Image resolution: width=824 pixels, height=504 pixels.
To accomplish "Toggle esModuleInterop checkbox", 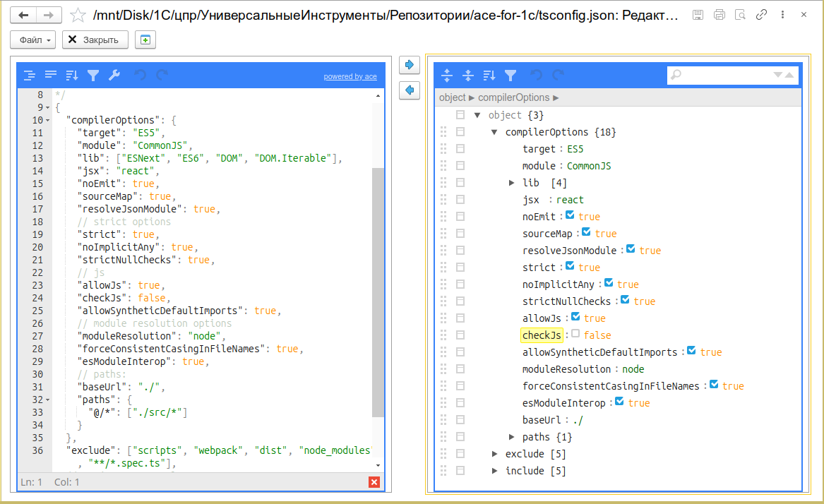I will point(619,401).
